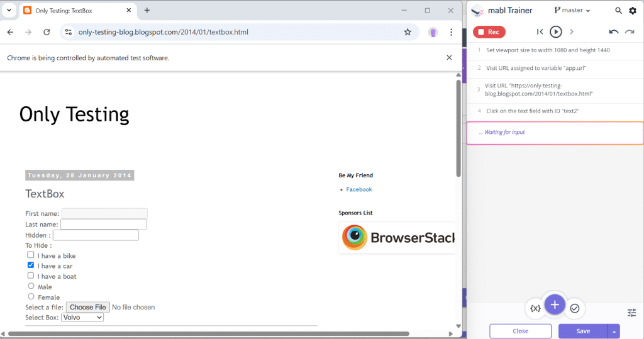
Task: Click the First name text field
Action: coord(104,213)
